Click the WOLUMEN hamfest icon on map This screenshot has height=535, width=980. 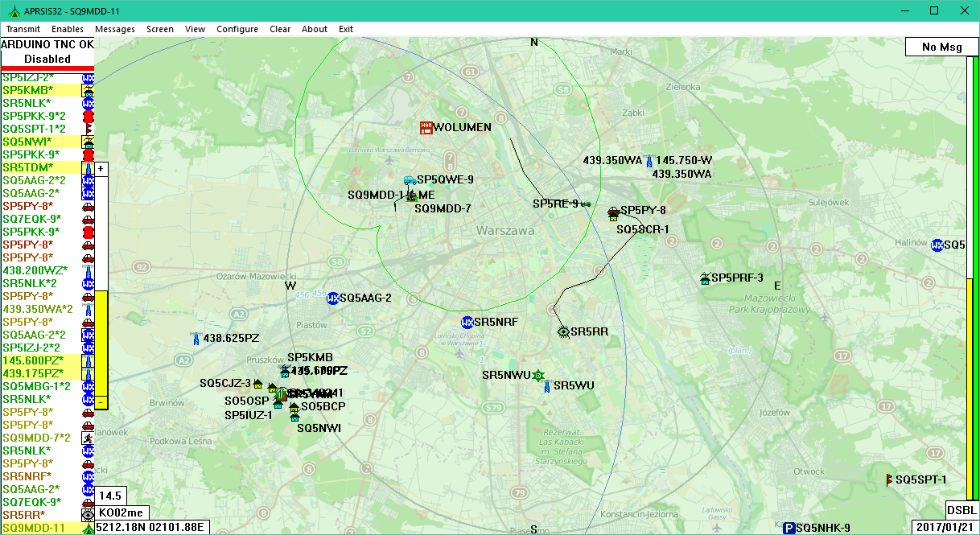tap(426, 127)
